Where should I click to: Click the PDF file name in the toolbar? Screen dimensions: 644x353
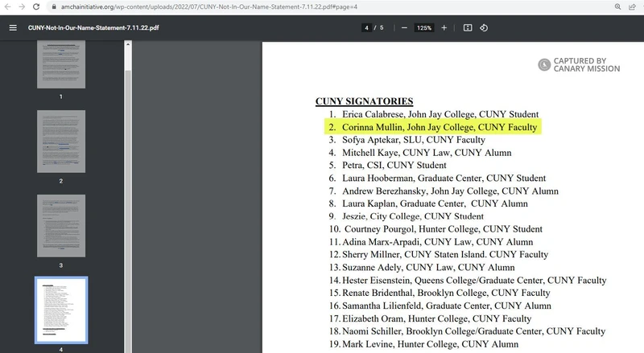pos(93,27)
